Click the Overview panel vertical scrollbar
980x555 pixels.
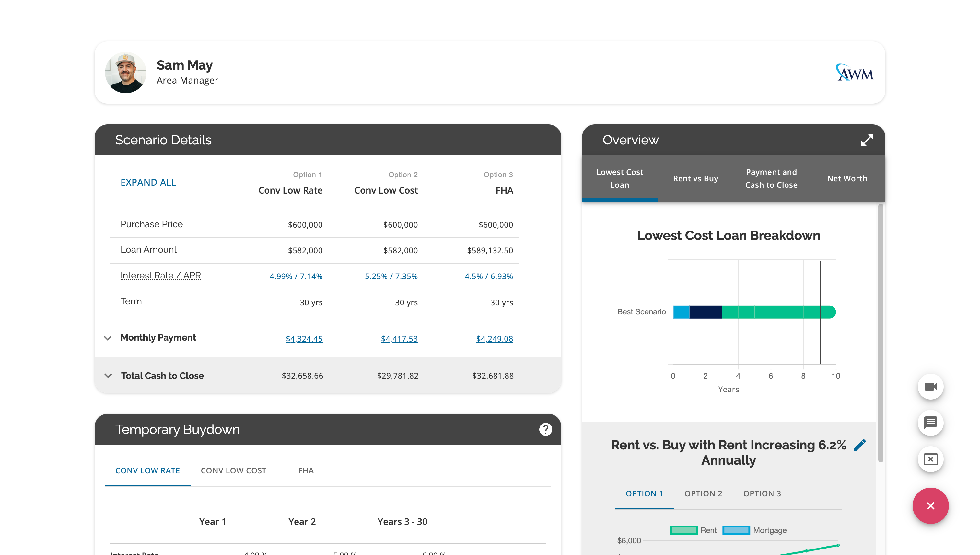tap(880, 332)
